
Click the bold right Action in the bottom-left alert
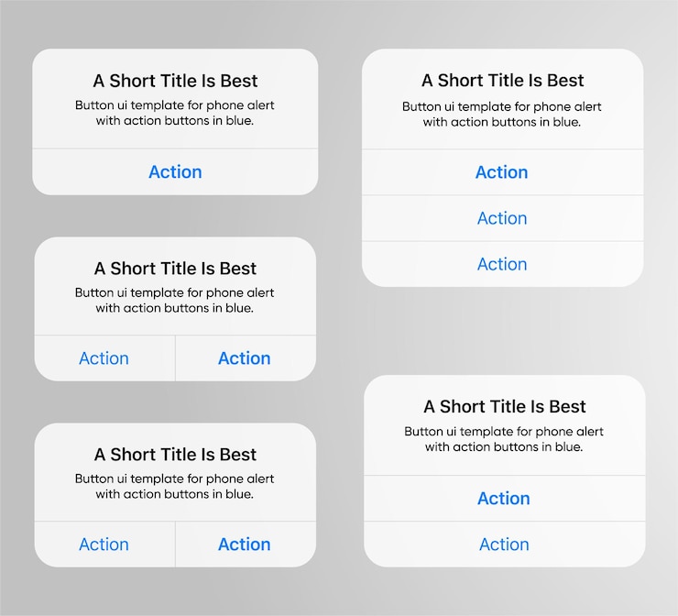[245, 544]
